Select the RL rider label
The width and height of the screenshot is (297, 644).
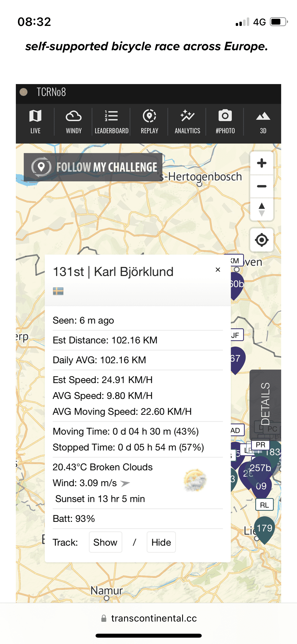point(264,505)
